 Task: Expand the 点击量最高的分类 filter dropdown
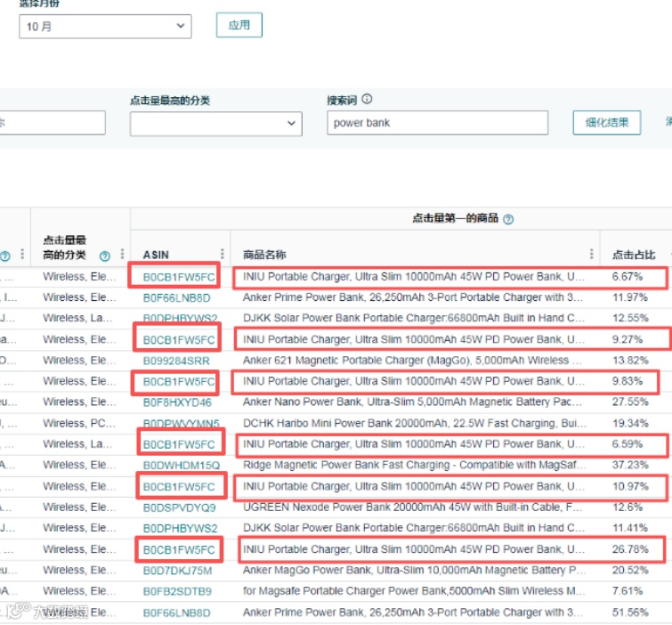pos(216,124)
